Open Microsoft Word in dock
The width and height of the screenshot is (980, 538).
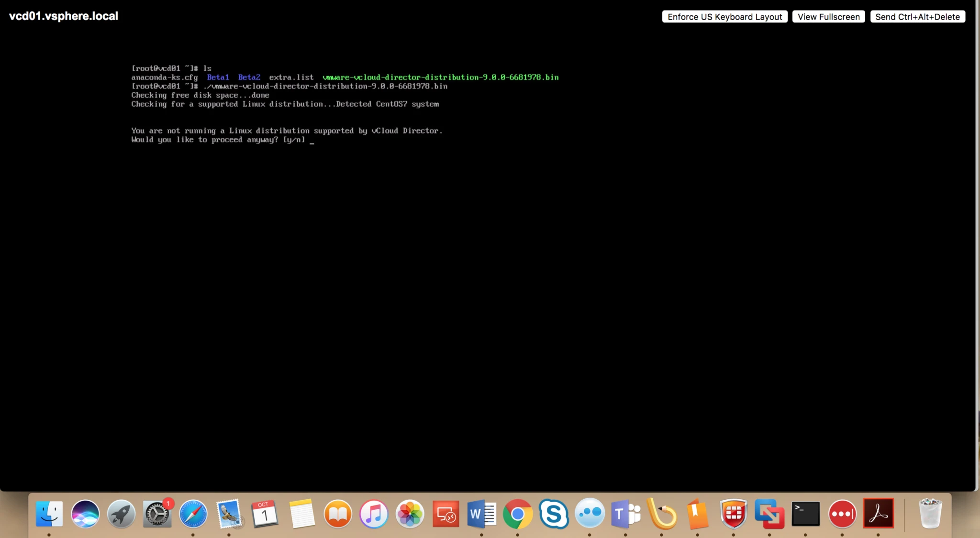482,514
